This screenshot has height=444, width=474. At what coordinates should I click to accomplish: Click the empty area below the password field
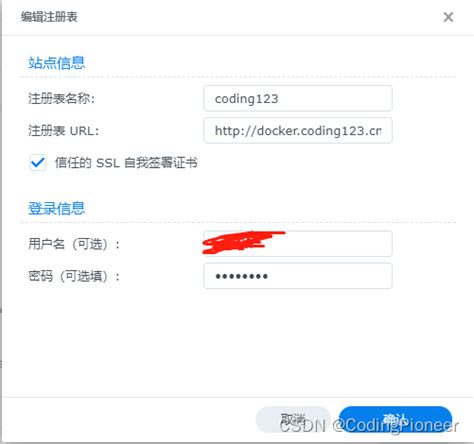[237, 343]
